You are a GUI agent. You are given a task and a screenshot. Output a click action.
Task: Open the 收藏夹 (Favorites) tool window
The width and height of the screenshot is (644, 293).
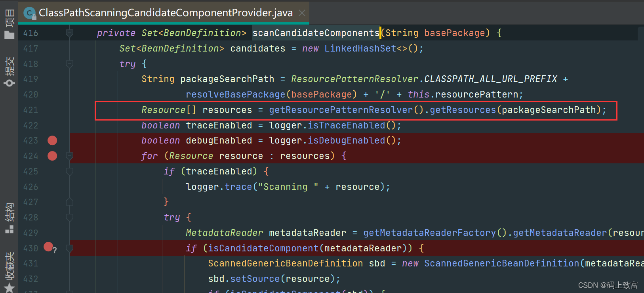click(9, 272)
